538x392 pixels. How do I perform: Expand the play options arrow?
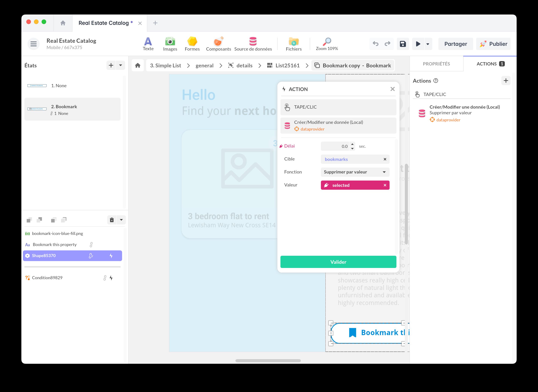pyautogui.click(x=428, y=44)
